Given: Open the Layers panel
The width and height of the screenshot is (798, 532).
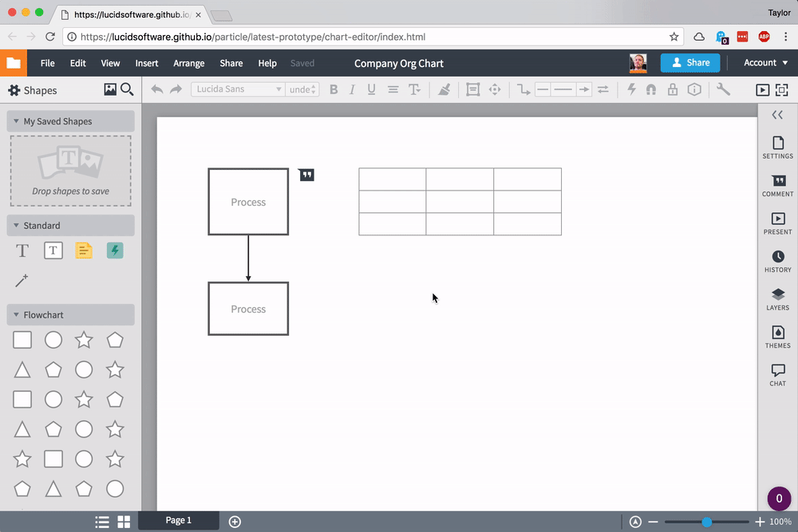Looking at the screenshot, I should click(777, 299).
